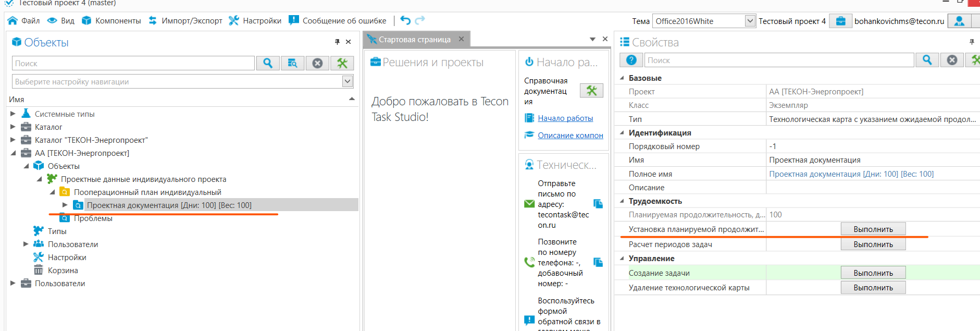Click copy icon next to email address
Screen dimensions: 980x331
598,204
